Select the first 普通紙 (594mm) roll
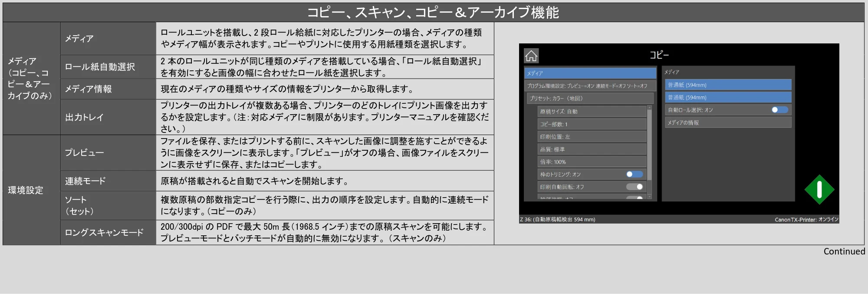 [728, 85]
